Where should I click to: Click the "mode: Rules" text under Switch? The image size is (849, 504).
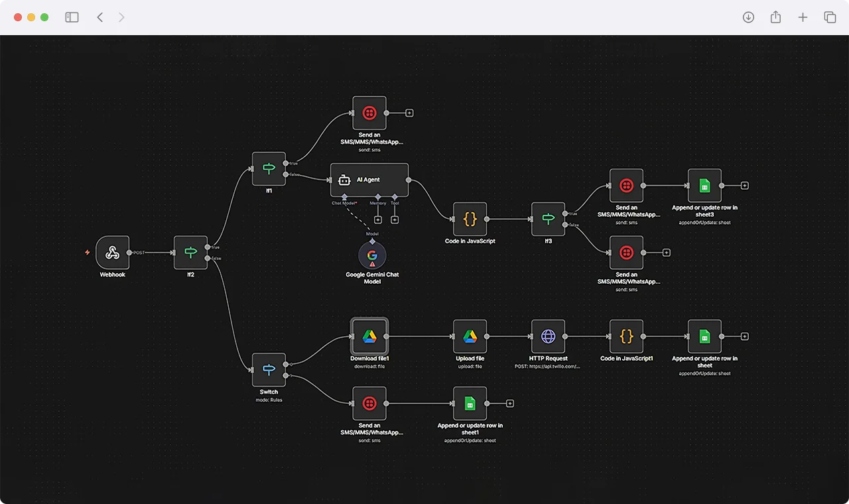click(269, 400)
